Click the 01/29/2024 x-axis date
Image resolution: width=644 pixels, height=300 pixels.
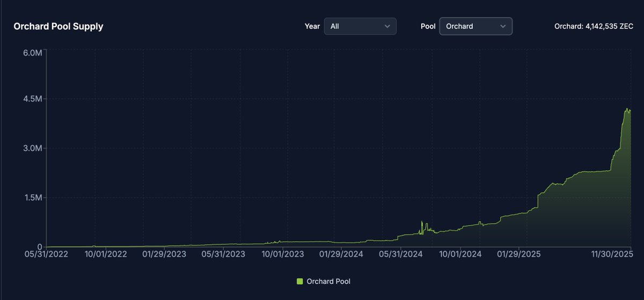tap(341, 254)
